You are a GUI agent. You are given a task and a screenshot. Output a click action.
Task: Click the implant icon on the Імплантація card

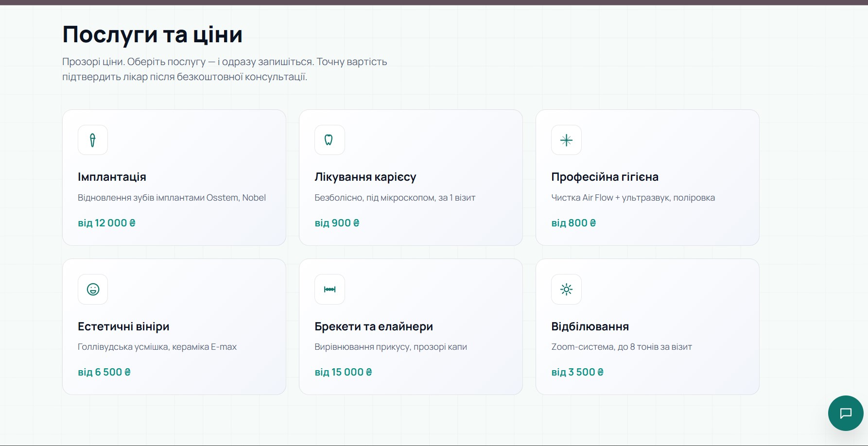pyautogui.click(x=93, y=140)
